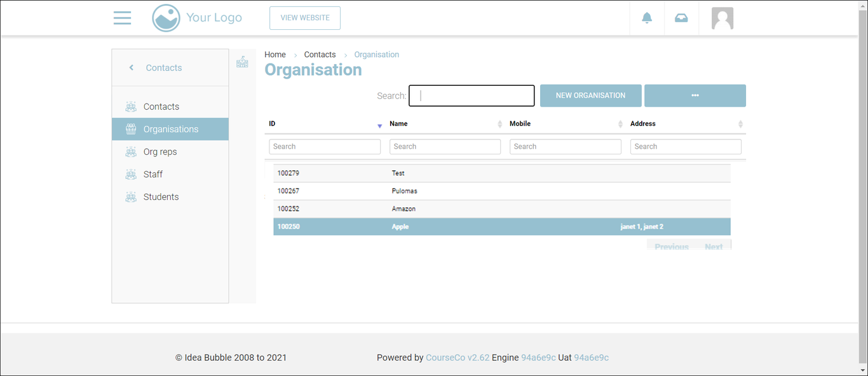Click the Staff sidebar icon
Image resolution: width=868 pixels, height=376 pixels.
point(131,174)
